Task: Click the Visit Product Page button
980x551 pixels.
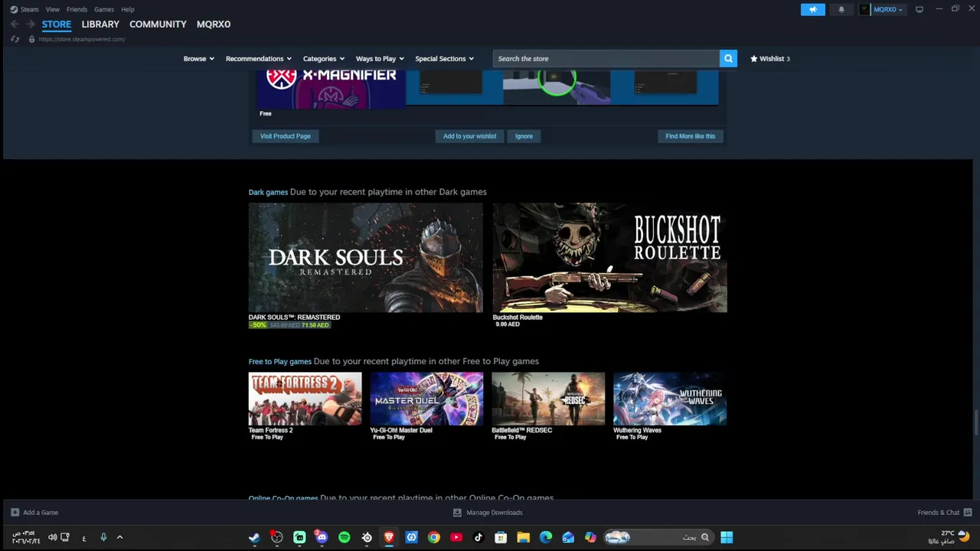Action: coord(285,136)
